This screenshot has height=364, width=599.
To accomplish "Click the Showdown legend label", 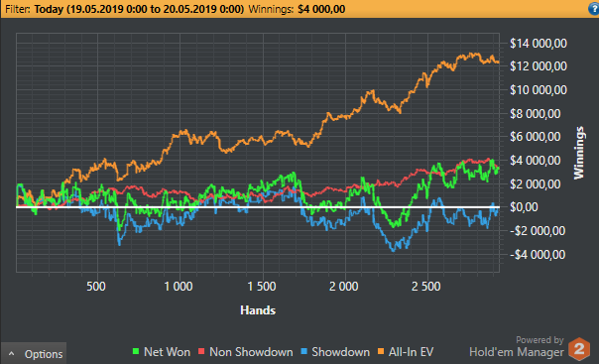I will click(x=341, y=352).
